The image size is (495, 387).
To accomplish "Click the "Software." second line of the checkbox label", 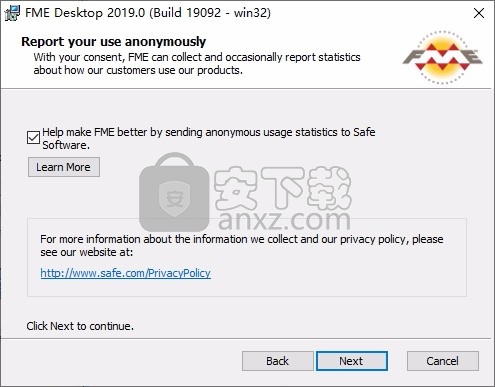I will pos(66,145).
